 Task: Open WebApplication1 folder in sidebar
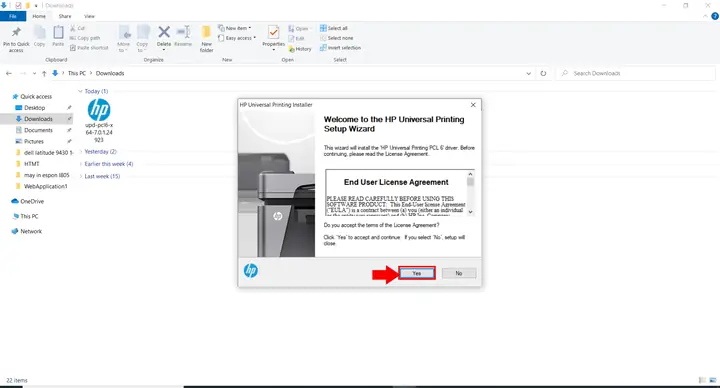point(41,186)
